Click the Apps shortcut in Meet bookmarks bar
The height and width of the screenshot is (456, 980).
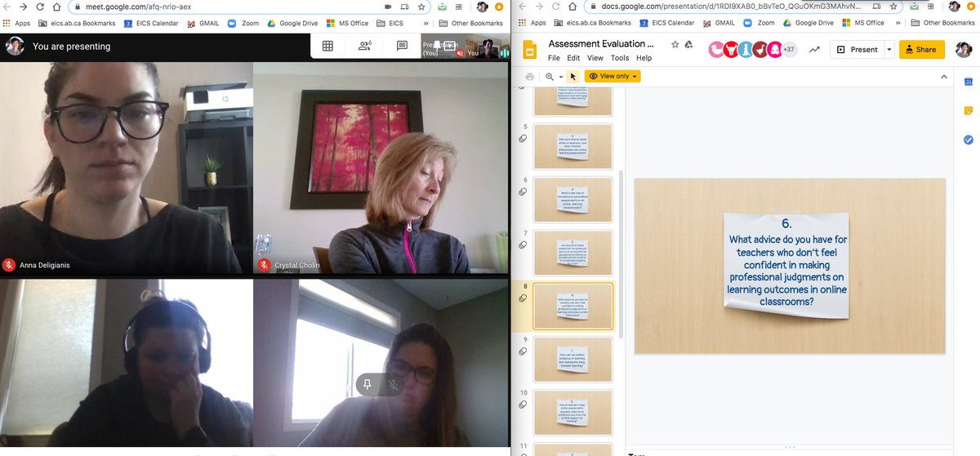click(x=16, y=23)
